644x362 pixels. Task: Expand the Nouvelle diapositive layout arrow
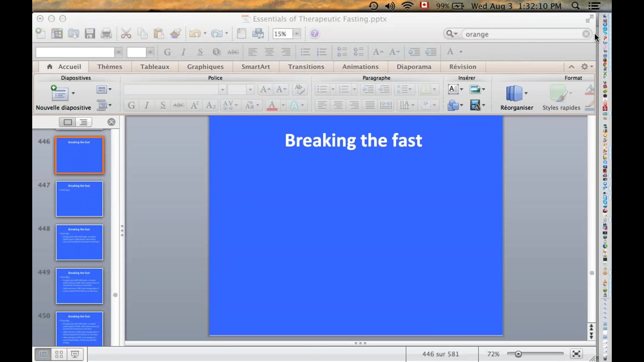(x=73, y=94)
